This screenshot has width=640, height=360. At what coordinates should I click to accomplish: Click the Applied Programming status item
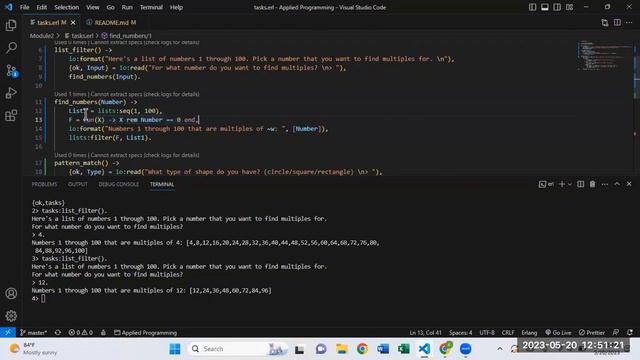[x=145, y=332]
